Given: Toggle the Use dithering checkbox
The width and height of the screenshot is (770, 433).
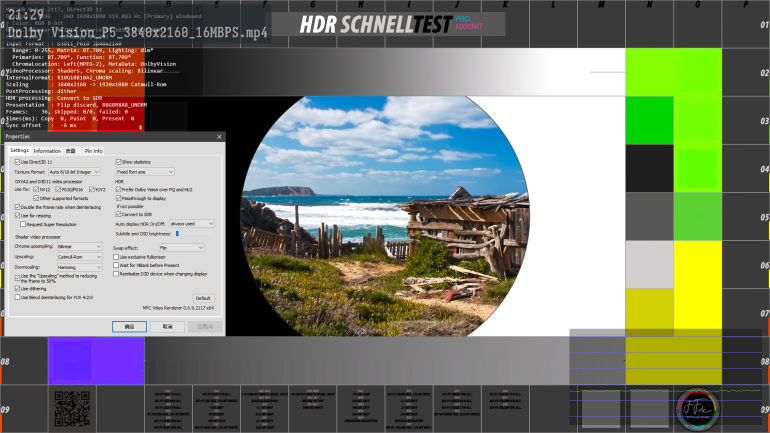Looking at the screenshot, I should pyautogui.click(x=17, y=289).
